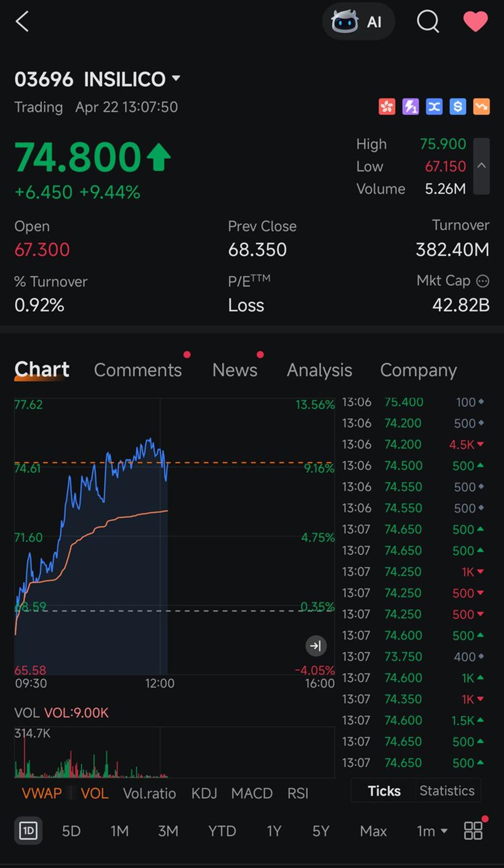Toggle the pink heart favorite icon
Viewport: 504px width, 868px height.
(x=475, y=21)
